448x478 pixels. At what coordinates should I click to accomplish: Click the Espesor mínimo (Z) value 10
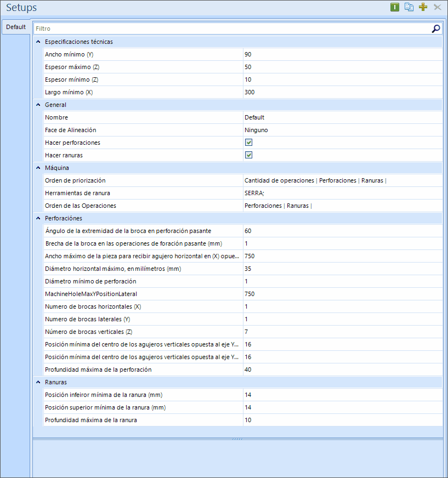343,79
